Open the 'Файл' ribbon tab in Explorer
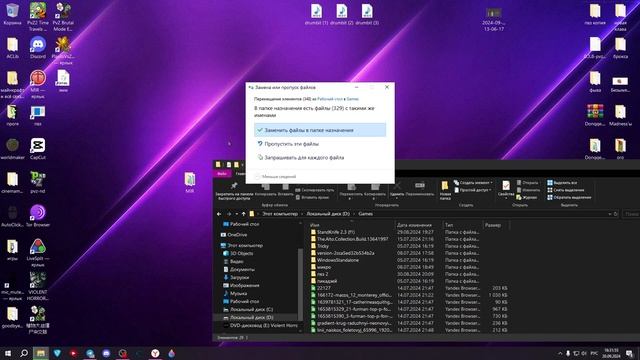Screen dimensions: 640x360 [x=222, y=173]
